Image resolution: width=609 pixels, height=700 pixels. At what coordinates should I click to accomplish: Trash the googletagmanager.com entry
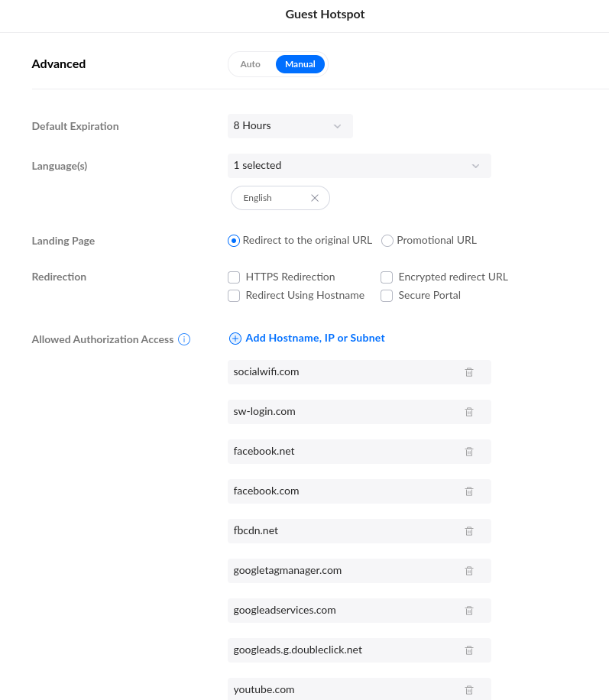click(469, 571)
